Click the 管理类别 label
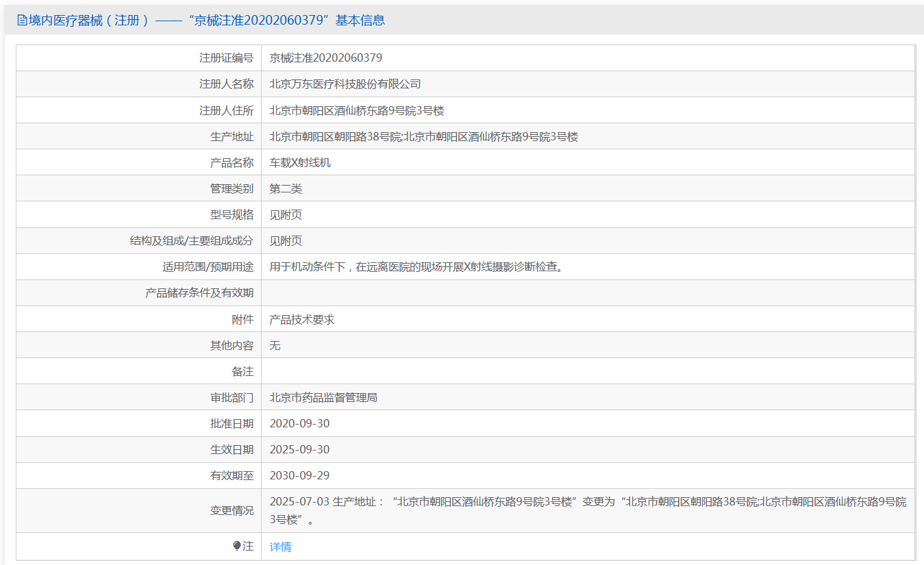The height and width of the screenshot is (565, 924). 232,188
